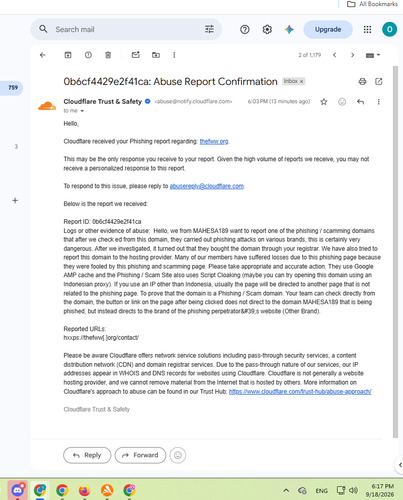Click the abusereply@cloudflare.com email link
Screen dimensions: 403x500
click(207, 186)
